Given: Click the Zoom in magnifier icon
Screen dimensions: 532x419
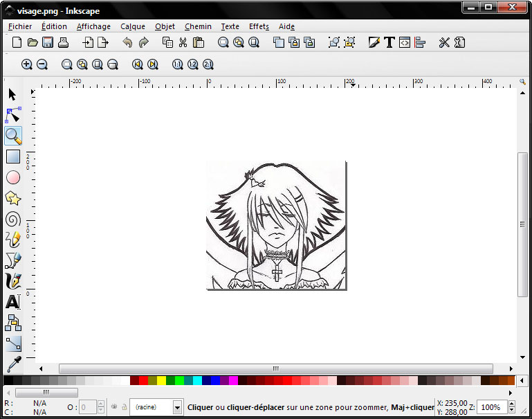Looking at the screenshot, I should (27, 64).
